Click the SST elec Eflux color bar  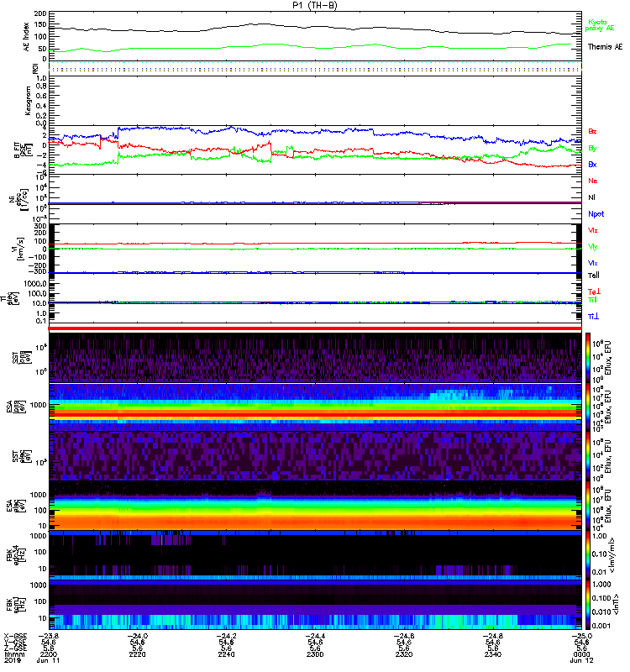coord(588,456)
